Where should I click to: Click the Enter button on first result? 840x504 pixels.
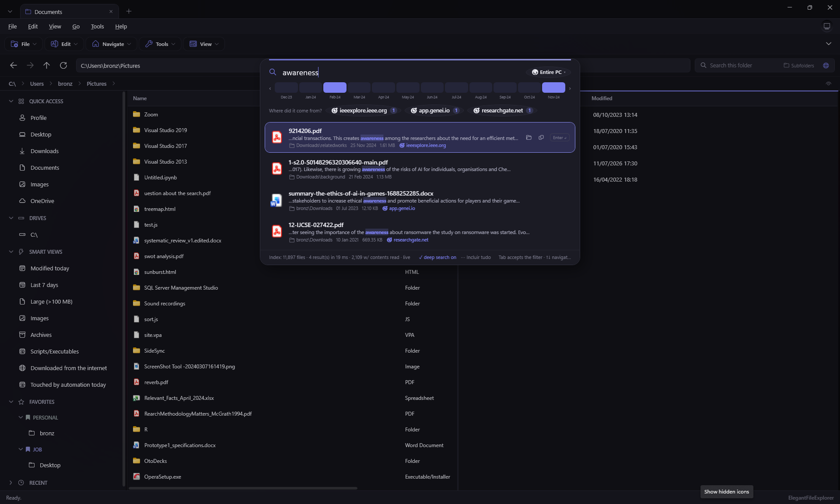pyautogui.click(x=560, y=138)
